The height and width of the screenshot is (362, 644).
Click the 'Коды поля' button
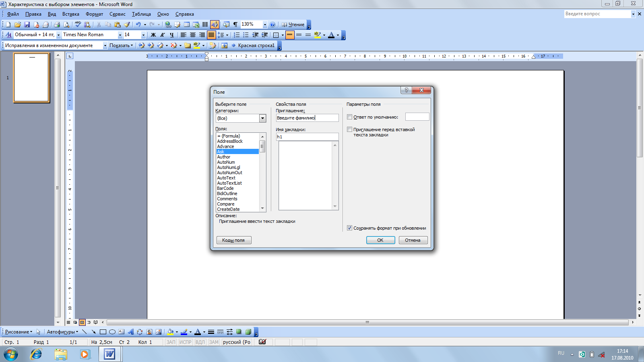point(234,240)
